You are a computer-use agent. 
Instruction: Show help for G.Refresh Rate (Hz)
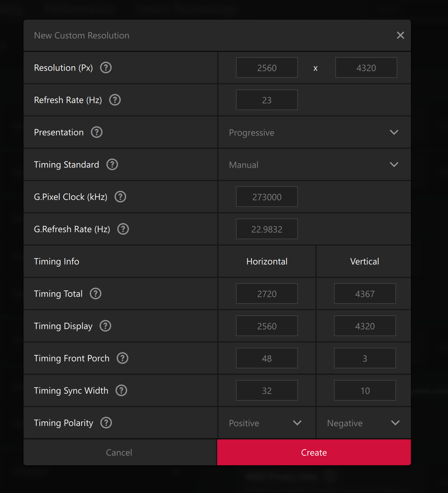tap(123, 229)
